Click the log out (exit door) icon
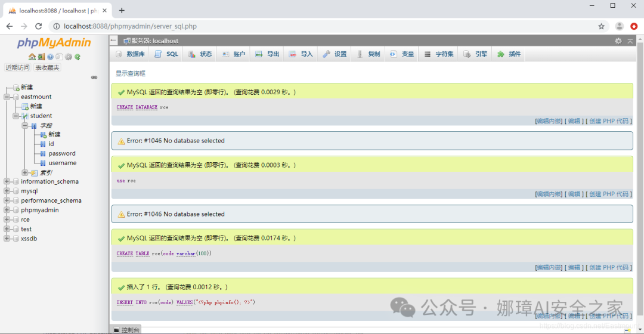The height and width of the screenshot is (334, 644). [41, 57]
